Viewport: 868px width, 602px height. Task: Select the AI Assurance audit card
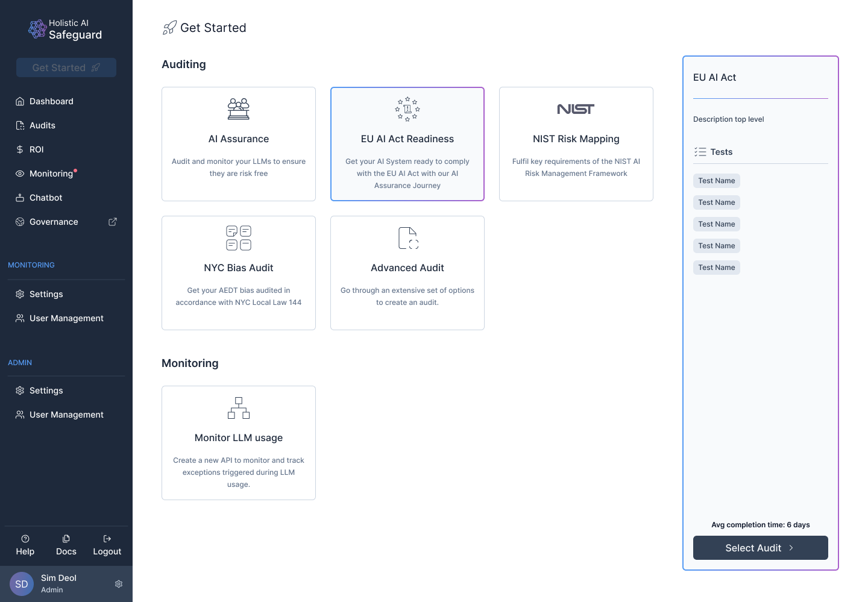tap(239, 144)
